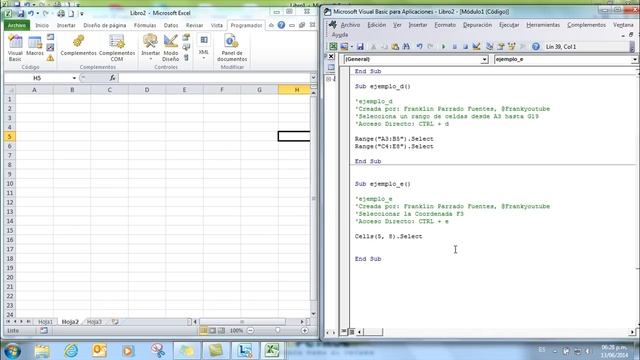This screenshot has width=640, height=360.
Task: Click Excel print icon in quick access toolbar
Action: coord(61,13)
